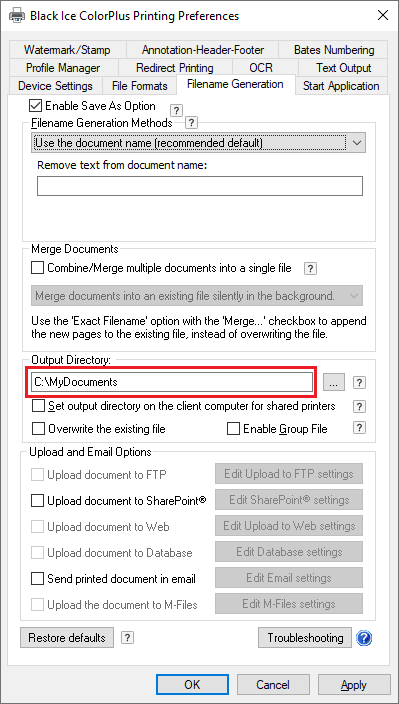This screenshot has width=399, height=704.
Task: Tick the Enable Group File checkbox
Action: [x=233, y=429]
